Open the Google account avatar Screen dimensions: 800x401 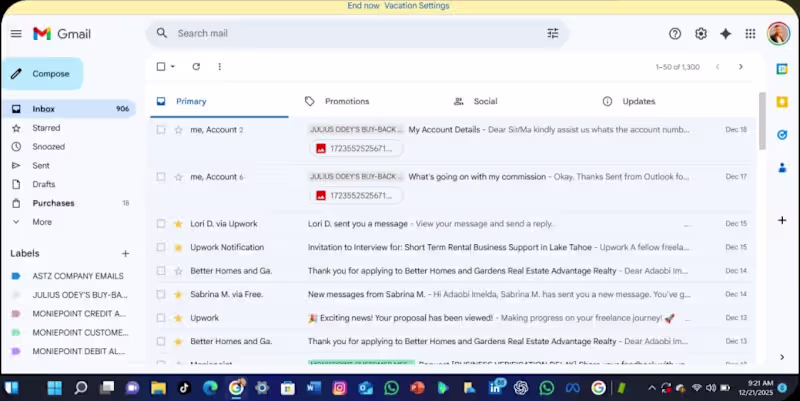pos(778,34)
